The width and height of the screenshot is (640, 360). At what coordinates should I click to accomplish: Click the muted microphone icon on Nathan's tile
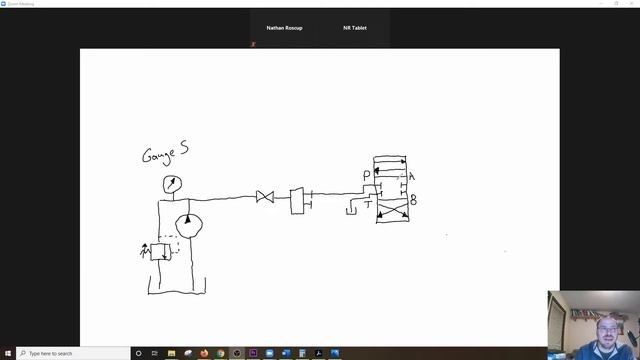click(x=253, y=44)
